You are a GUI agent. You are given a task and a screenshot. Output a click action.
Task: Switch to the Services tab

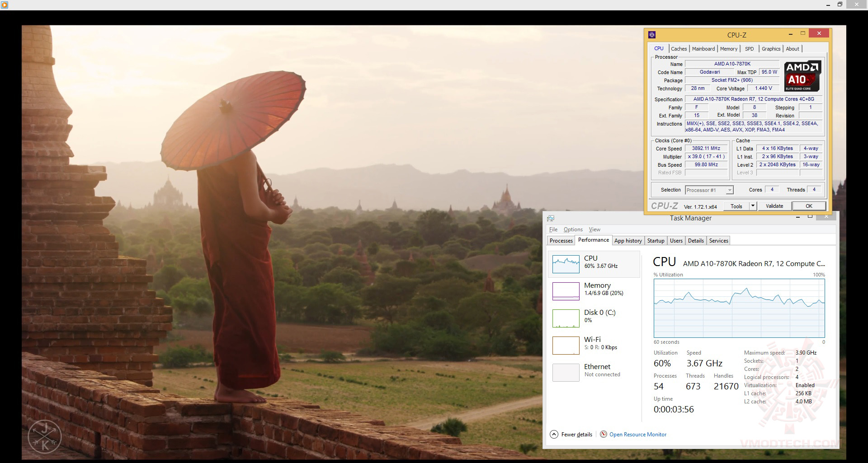(718, 241)
